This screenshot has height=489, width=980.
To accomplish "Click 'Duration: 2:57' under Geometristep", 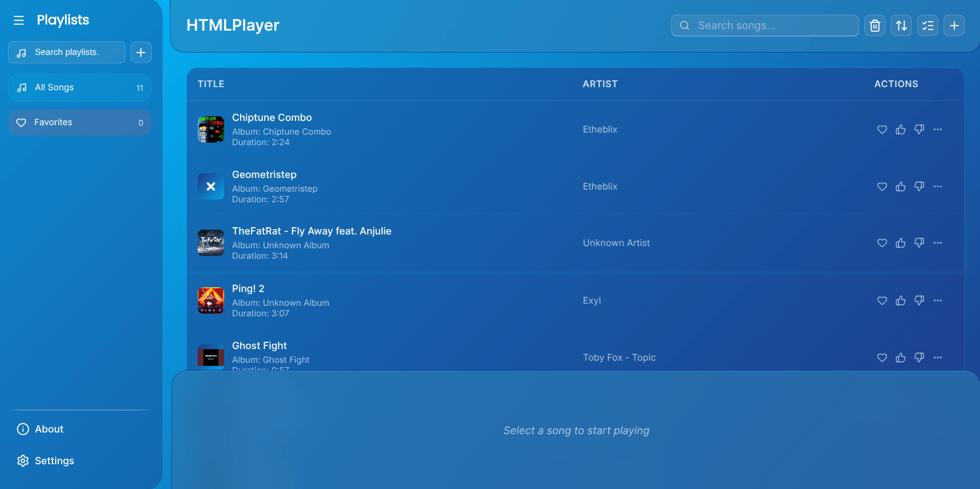I will (261, 200).
